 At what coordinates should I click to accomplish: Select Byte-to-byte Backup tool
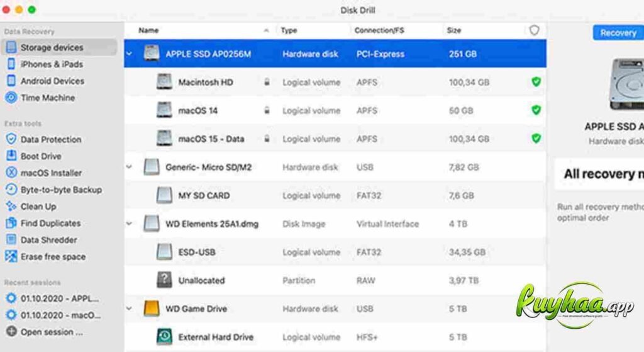pos(61,190)
